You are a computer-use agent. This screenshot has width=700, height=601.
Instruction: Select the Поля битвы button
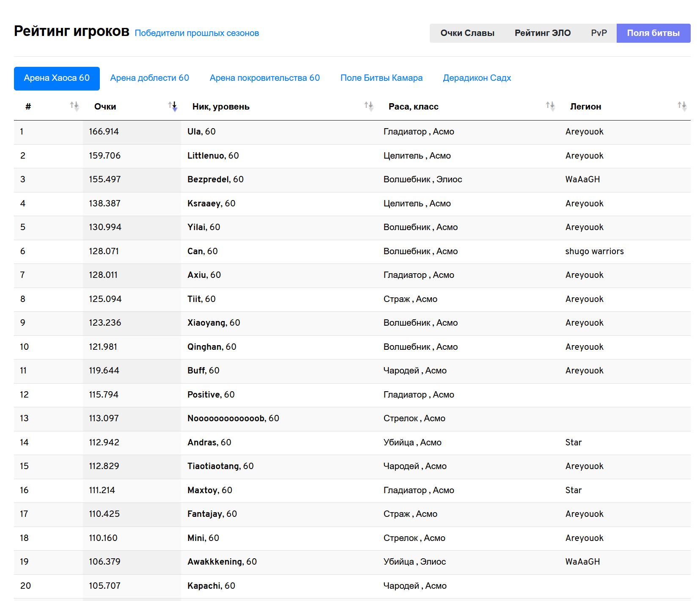(x=653, y=33)
